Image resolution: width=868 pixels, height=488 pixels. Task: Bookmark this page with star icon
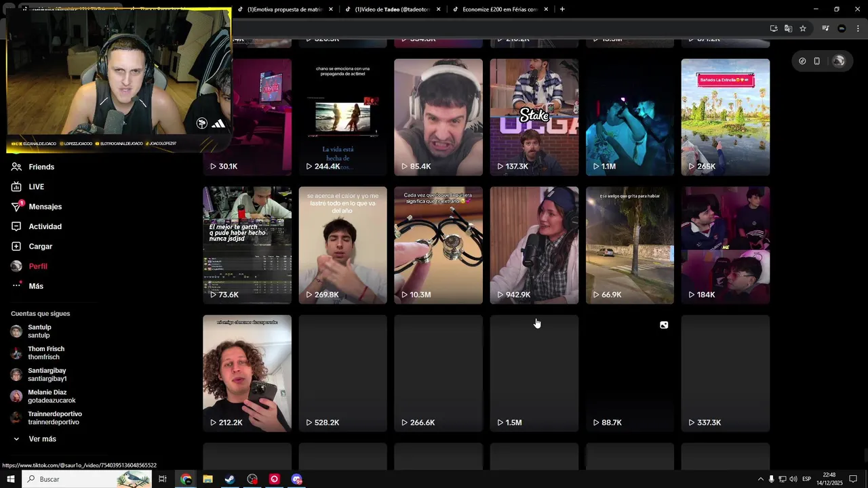tap(803, 28)
